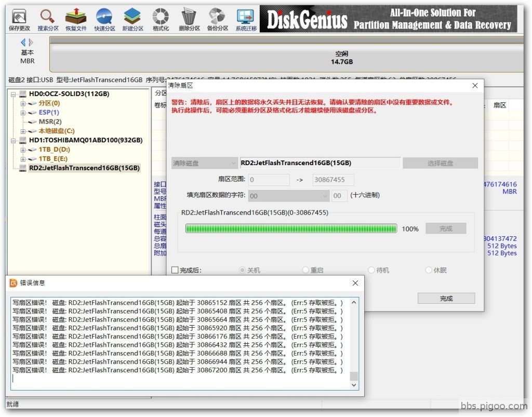Click the sector range start field 0
This screenshot has width=532, height=417.
coord(269,180)
